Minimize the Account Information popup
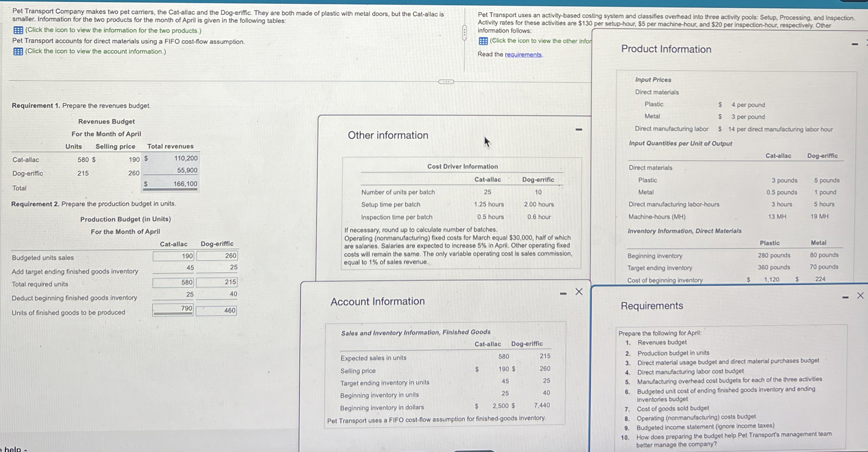This screenshot has width=868, height=452. 563,293
